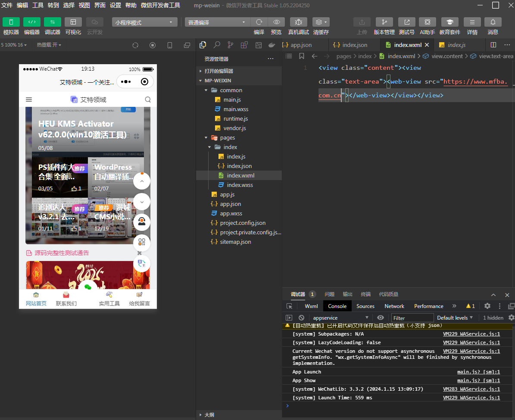Screen dimensions: 515x420
Task: Refresh the simulator
Action: click(135, 45)
